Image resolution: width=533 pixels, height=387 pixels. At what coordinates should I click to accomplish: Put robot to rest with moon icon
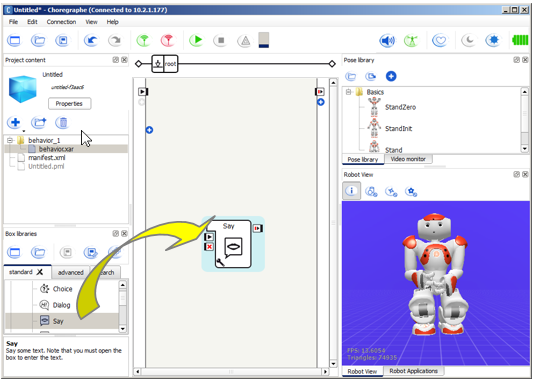tap(468, 41)
